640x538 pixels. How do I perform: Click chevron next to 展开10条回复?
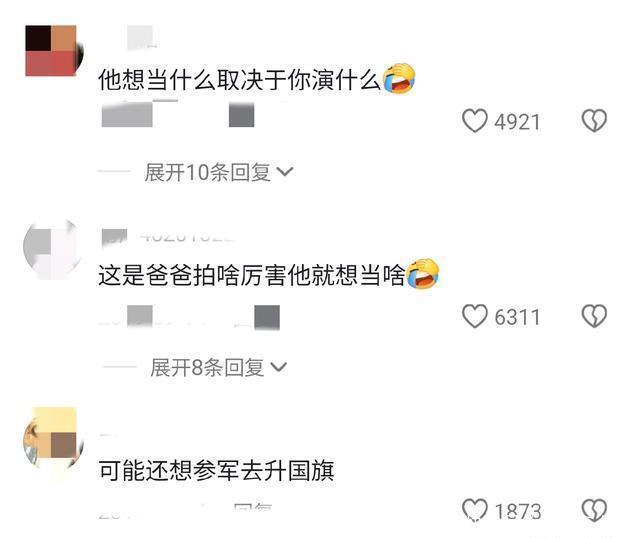pos(284,172)
